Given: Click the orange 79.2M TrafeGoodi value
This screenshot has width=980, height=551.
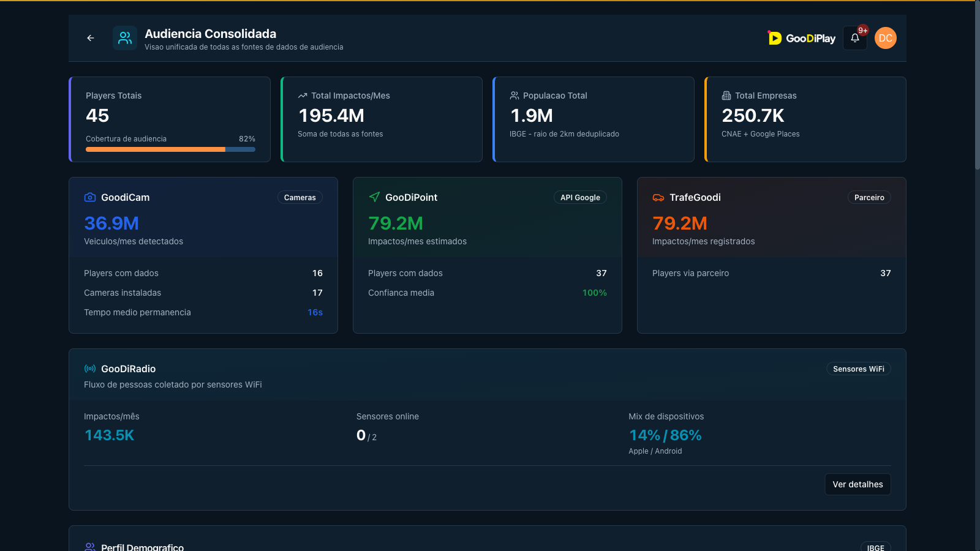Looking at the screenshot, I should pos(680,223).
